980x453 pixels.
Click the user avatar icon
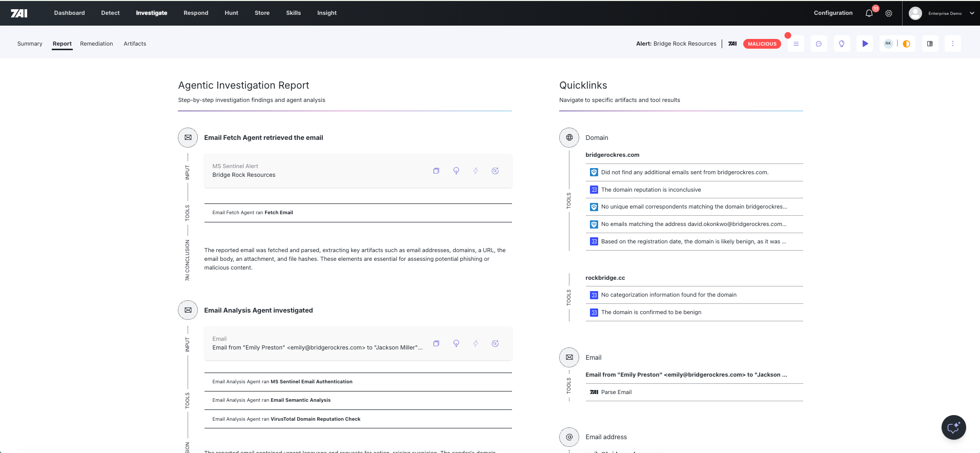[x=915, y=13]
